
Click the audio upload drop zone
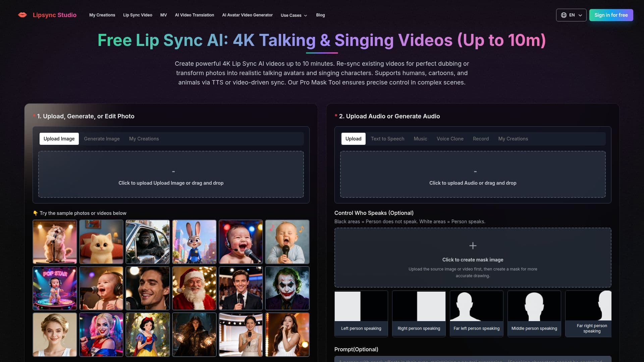(473, 174)
